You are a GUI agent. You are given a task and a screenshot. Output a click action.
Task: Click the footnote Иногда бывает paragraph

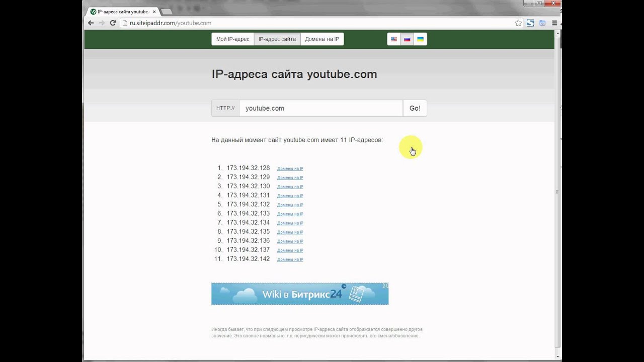317,332
